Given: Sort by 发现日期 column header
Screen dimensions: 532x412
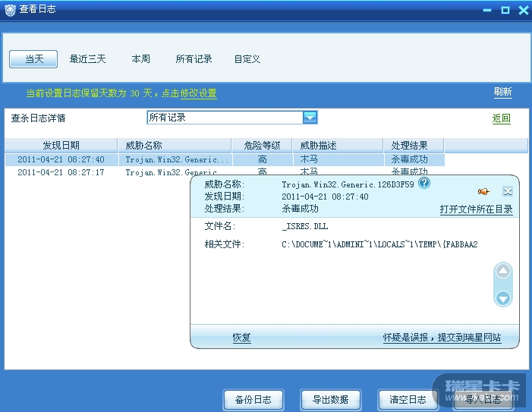Looking at the screenshot, I should [x=61, y=146].
